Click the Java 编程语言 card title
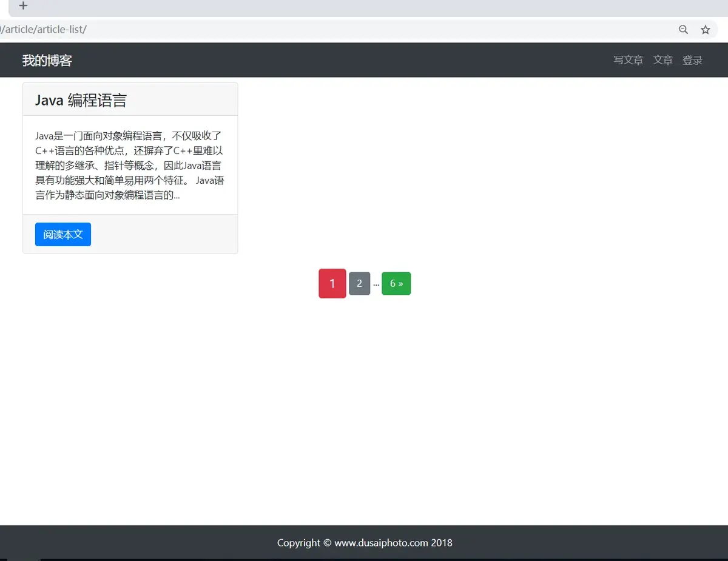This screenshot has width=728, height=561. [x=81, y=100]
